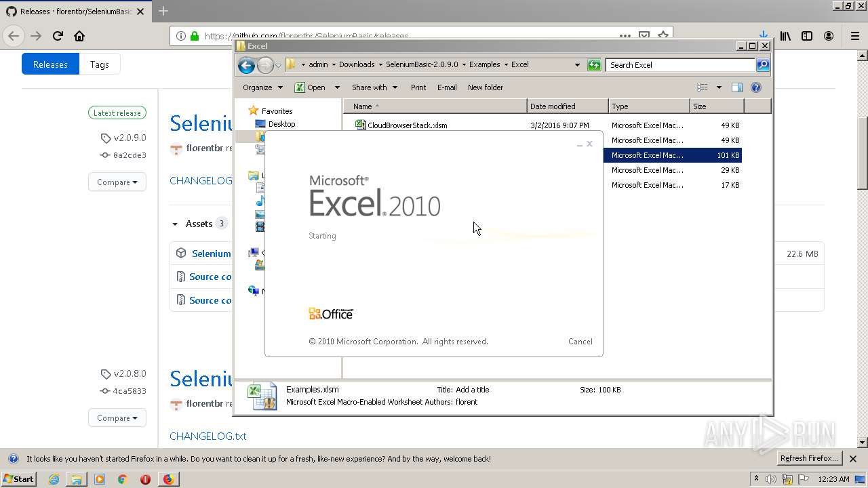
Task: Expand address bar history dropdown
Action: 577,65
